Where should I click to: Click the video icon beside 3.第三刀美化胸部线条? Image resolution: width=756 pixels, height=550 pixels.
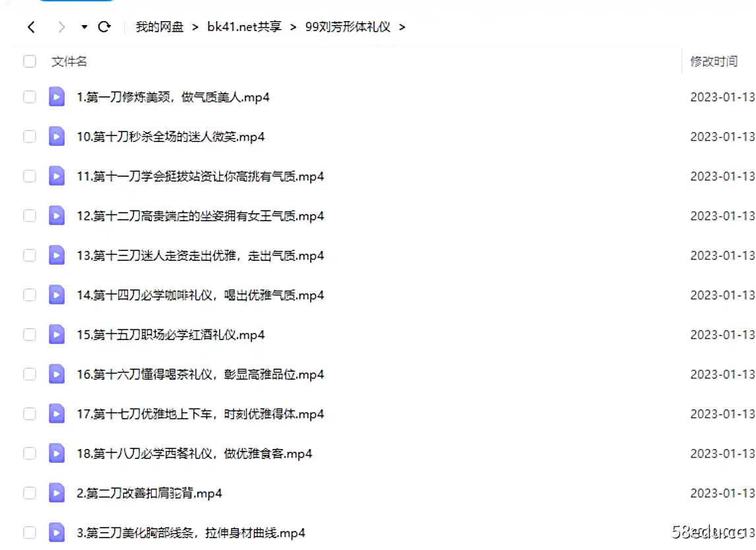(x=56, y=533)
